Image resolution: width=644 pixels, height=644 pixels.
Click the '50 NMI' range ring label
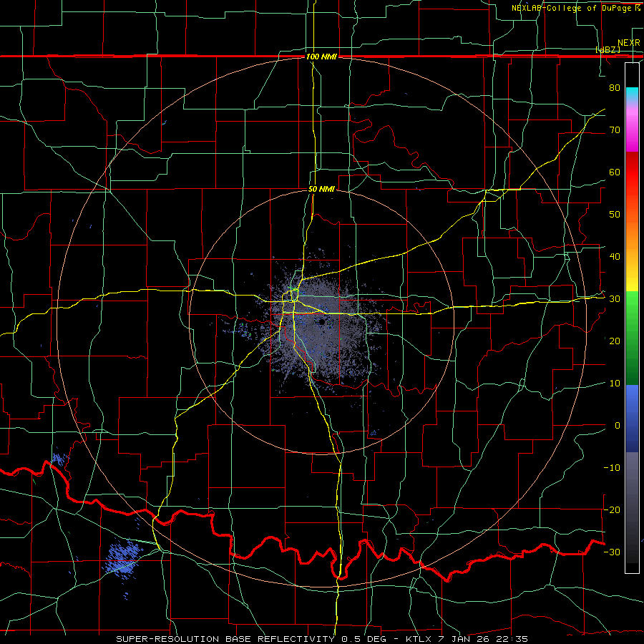pos(321,190)
